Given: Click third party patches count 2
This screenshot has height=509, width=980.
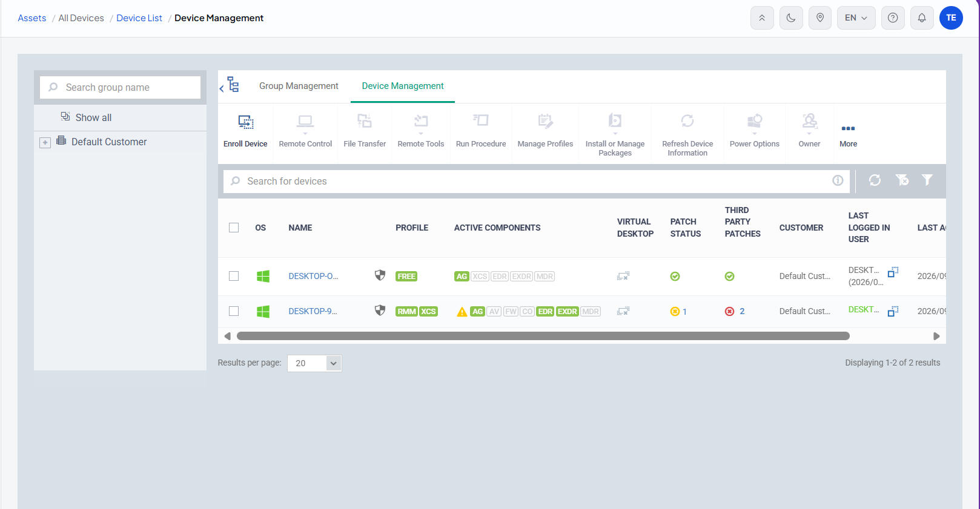Looking at the screenshot, I should click(x=742, y=311).
